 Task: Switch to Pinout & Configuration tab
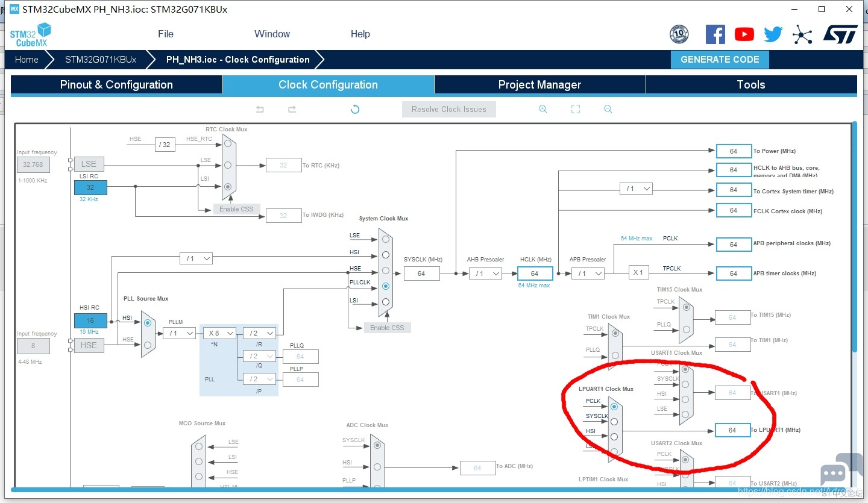pos(116,85)
